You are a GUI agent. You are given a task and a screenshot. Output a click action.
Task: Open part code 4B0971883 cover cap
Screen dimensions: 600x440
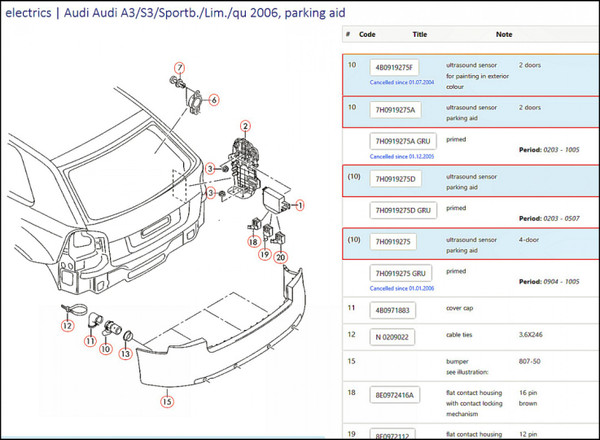point(395,310)
